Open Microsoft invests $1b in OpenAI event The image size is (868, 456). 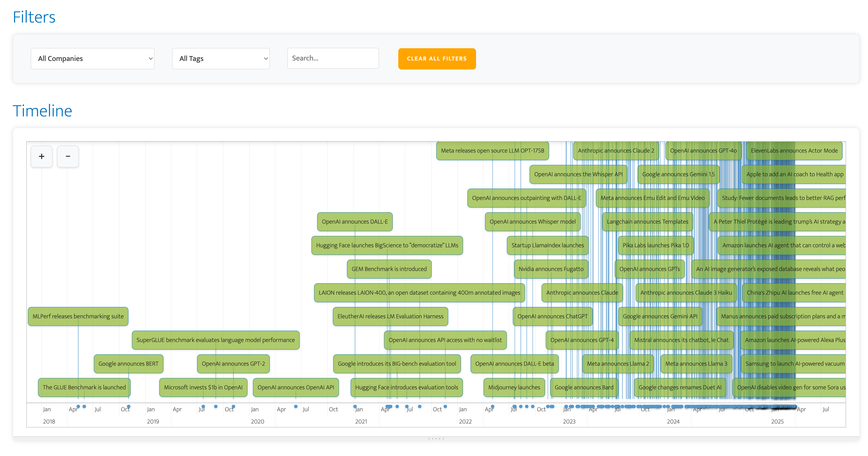(203, 387)
